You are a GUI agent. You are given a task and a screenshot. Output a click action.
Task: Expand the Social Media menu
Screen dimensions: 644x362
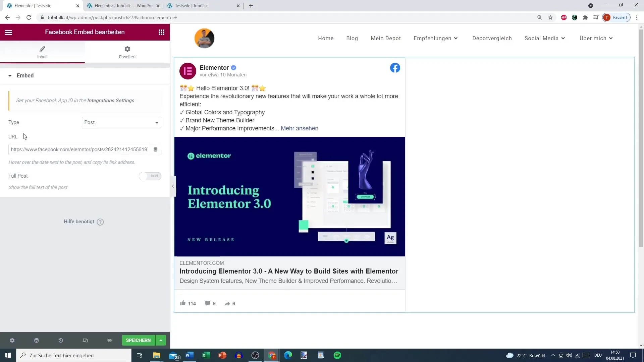coord(545,38)
